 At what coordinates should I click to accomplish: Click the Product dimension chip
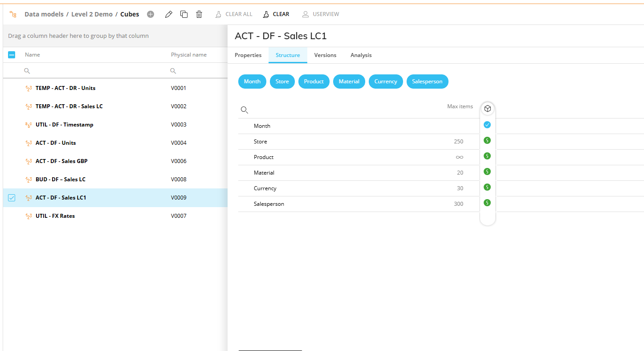(x=314, y=82)
